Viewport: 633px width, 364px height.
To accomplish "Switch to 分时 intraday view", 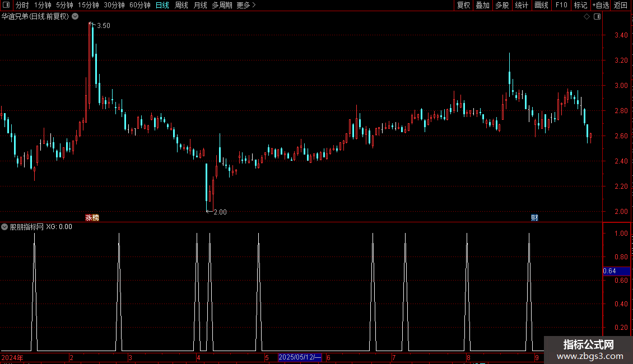I will (22, 5).
